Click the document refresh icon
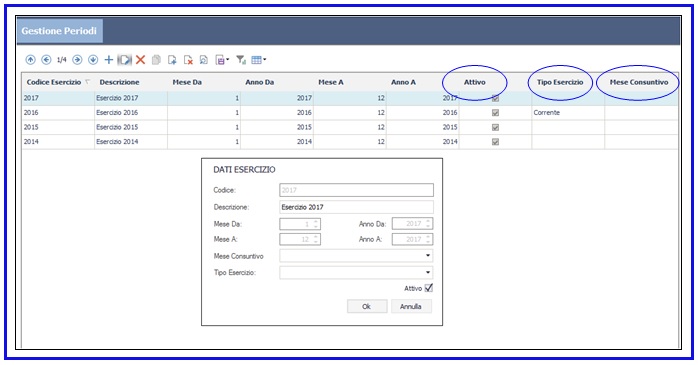 click(203, 60)
